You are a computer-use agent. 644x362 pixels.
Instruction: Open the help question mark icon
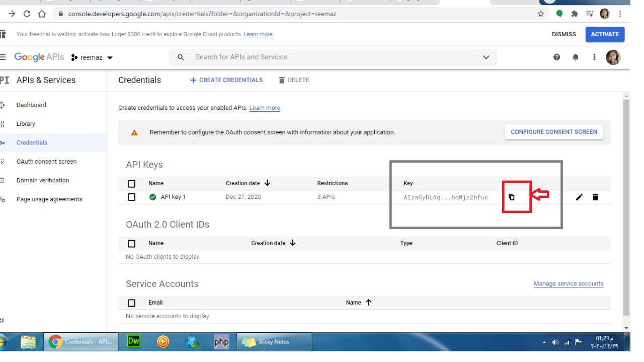pyautogui.click(x=556, y=57)
